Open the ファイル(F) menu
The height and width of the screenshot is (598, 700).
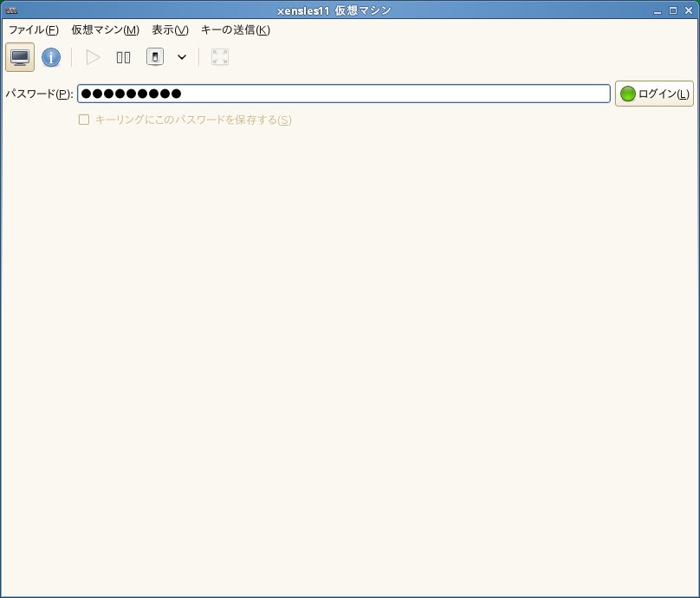pos(34,30)
